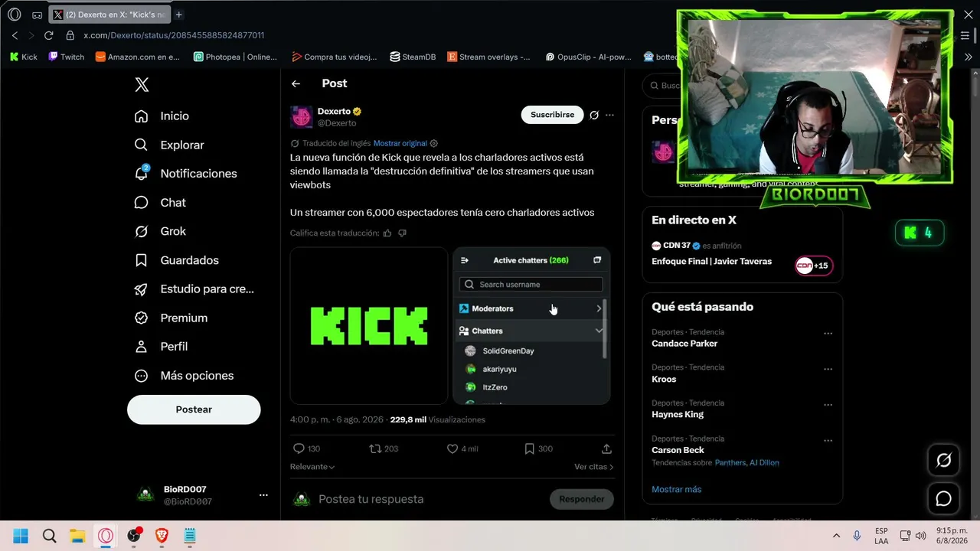Click Grok icon next to Suscribirse
Viewport: 980px width, 551px height.
pyautogui.click(x=593, y=115)
